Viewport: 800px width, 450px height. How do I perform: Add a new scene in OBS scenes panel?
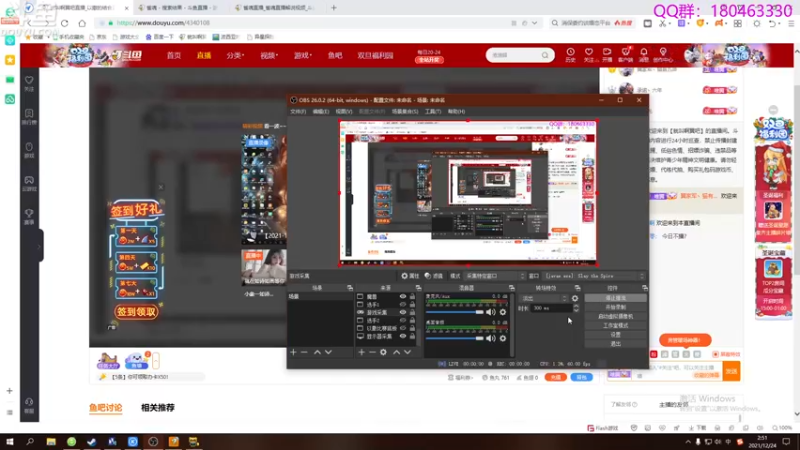293,352
